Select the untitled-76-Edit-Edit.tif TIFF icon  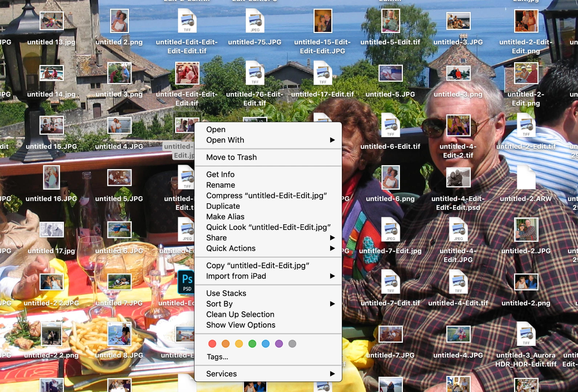255,73
